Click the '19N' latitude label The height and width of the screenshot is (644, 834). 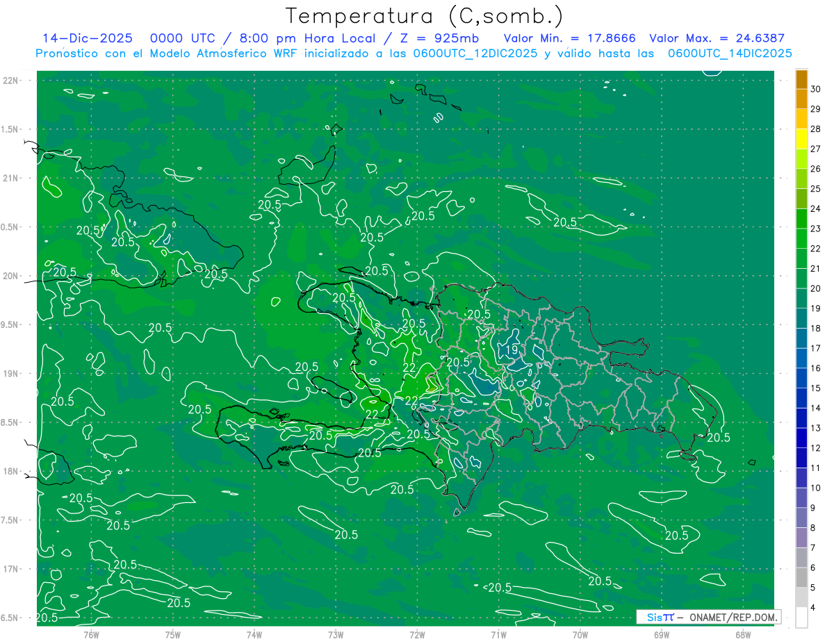tap(10, 374)
